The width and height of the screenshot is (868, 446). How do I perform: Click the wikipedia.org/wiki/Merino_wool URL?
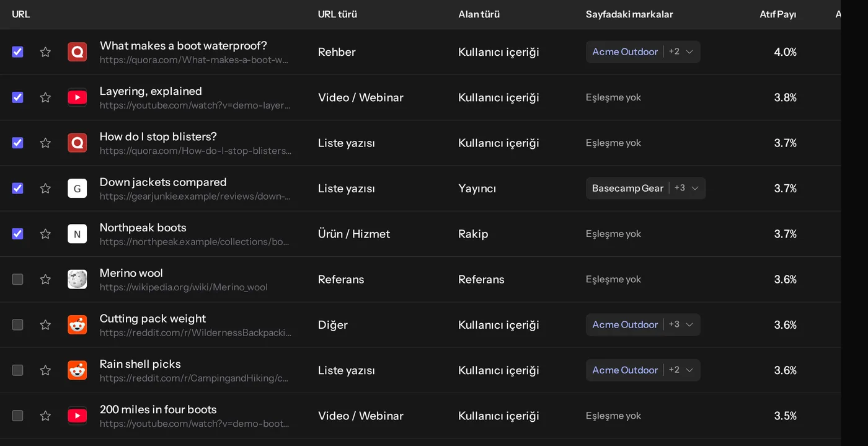[x=184, y=287]
